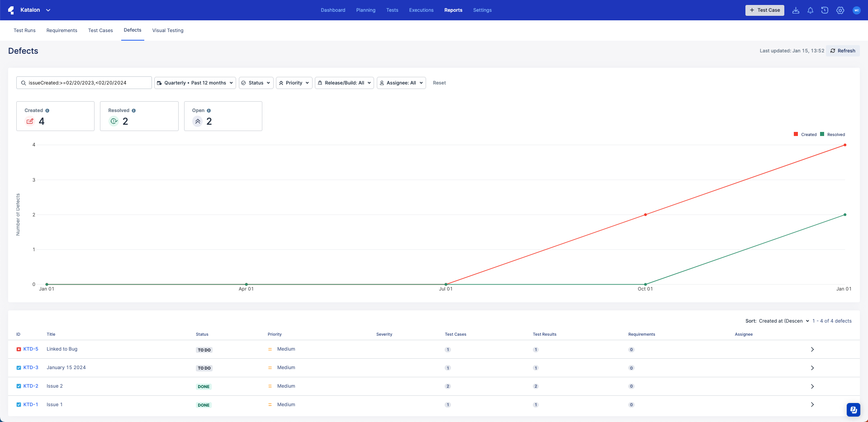View history using the clock icon
868x422 pixels.
click(825, 10)
